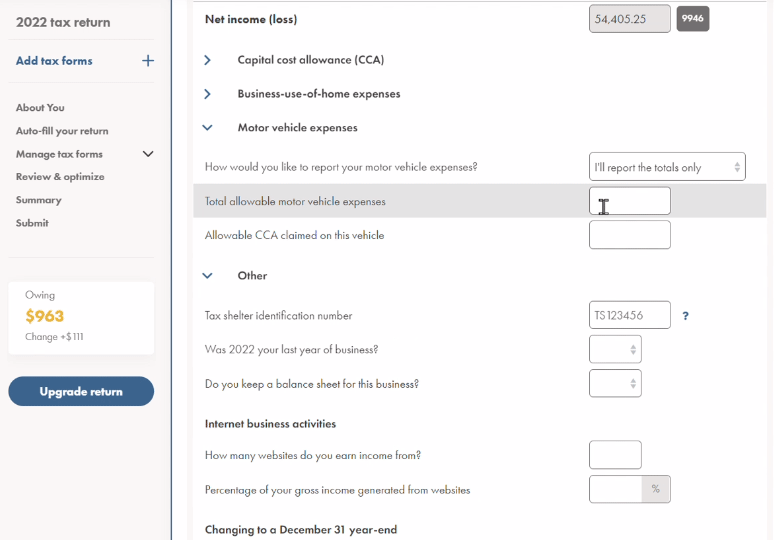This screenshot has width=774, height=540.
Task: Open Review & optimize section
Action: pos(60,177)
